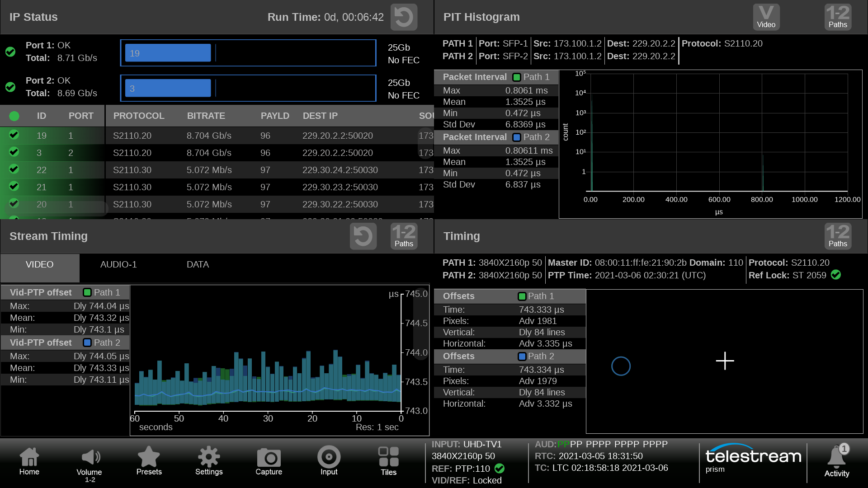Screen dimensions: 868x488
Task: Sort the stream table by PORT column
Action: (81, 116)
